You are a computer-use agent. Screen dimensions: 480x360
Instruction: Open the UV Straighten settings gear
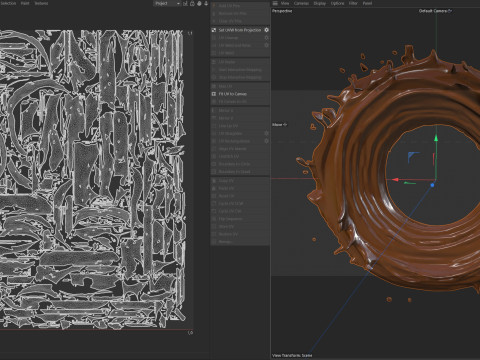266,133
